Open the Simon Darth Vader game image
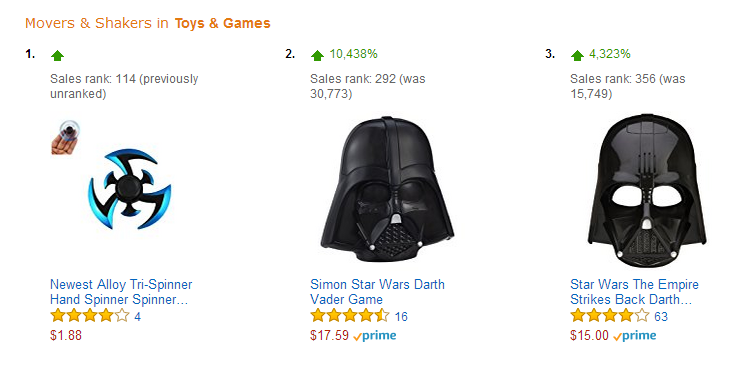This screenshot has height=386, width=738. click(x=387, y=189)
